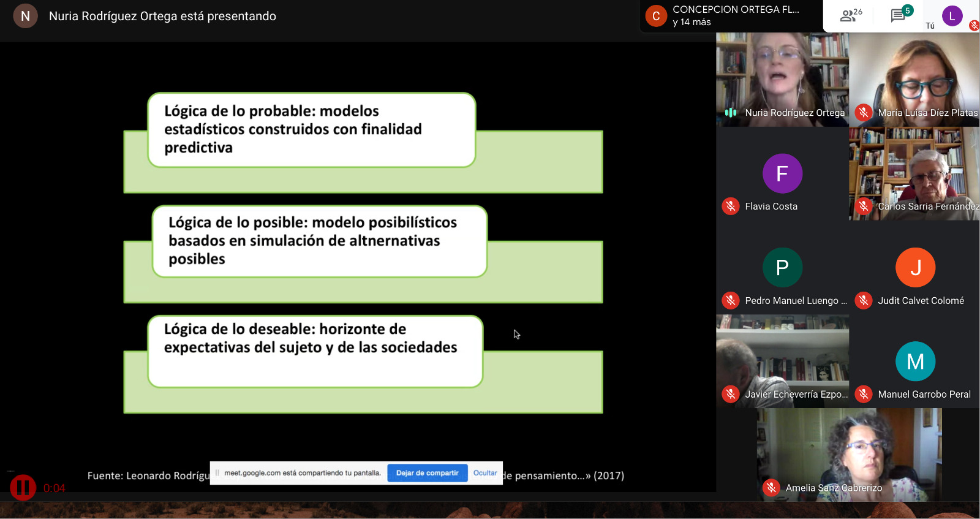
Task: Click your own L avatar tile
Action: tap(952, 16)
